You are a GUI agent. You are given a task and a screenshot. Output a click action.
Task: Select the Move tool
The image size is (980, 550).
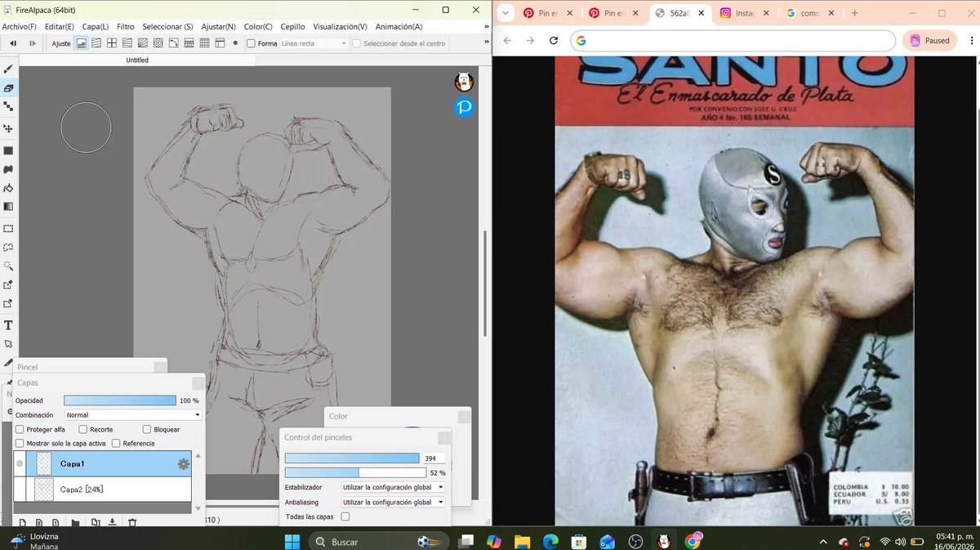pos(8,128)
